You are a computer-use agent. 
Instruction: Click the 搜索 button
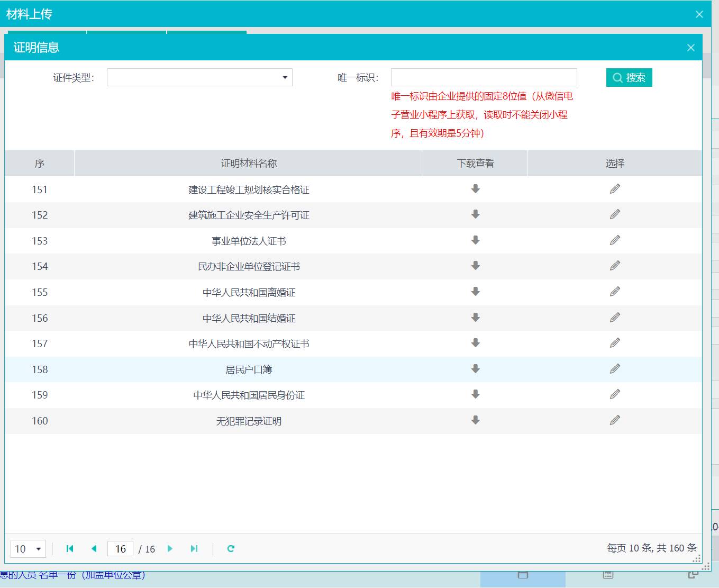(629, 78)
